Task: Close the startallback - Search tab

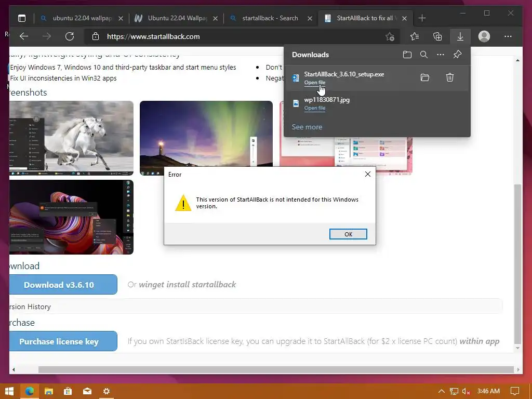Action: click(x=310, y=18)
